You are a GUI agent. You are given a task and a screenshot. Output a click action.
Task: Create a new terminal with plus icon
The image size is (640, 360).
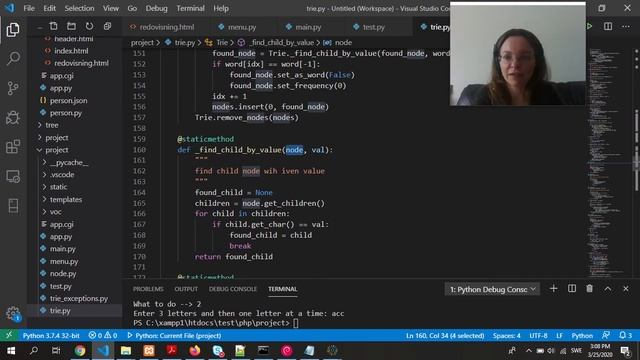point(553,289)
